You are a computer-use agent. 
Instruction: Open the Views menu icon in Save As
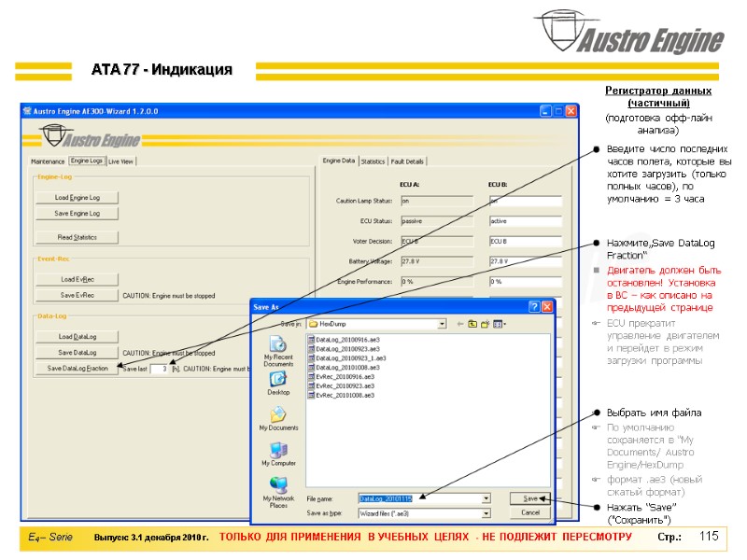[500, 324]
